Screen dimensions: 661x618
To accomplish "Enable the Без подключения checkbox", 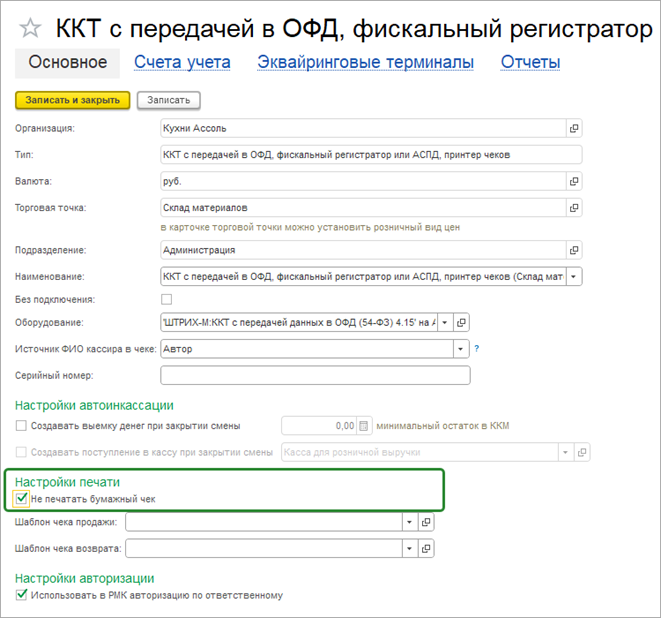I will (166, 299).
